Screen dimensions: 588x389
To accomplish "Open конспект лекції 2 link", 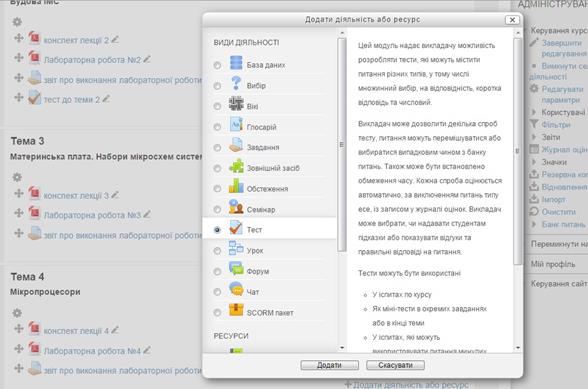I will (76, 41).
